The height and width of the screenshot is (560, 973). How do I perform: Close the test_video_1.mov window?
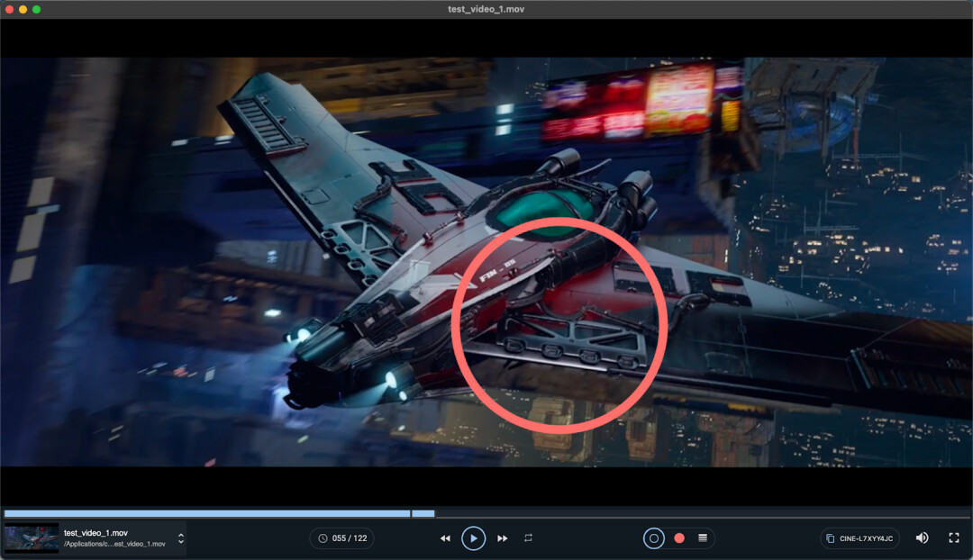pos(9,9)
